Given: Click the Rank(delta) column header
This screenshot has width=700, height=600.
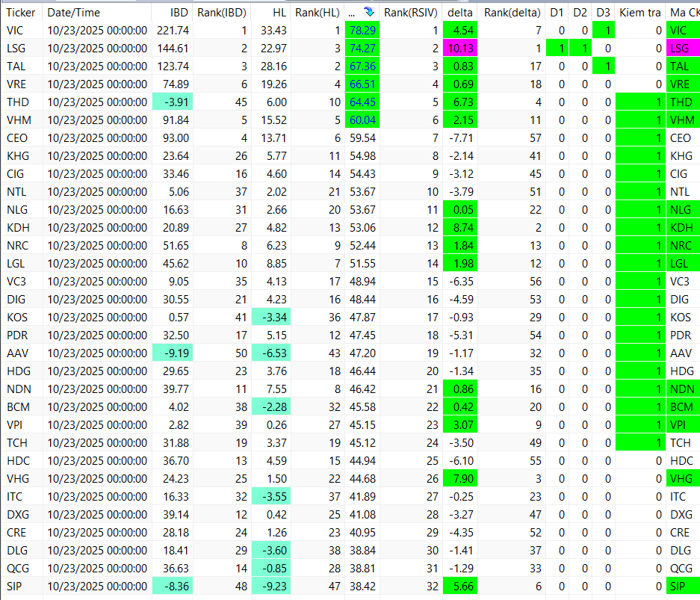Looking at the screenshot, I should 512,13.
